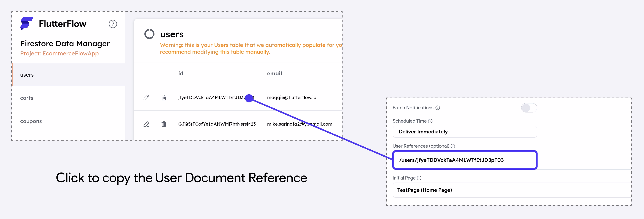Click the orange users table warning text
This screenshot has height=219, width=644.
[x=251, y=48]
